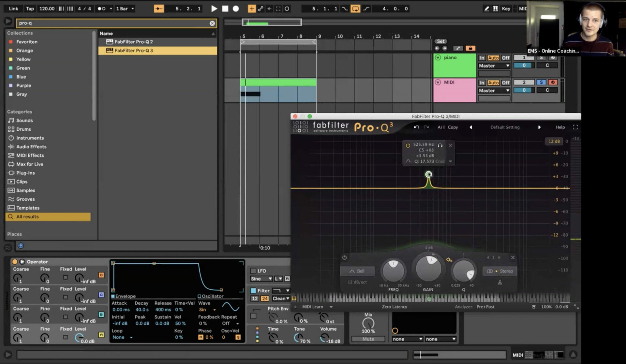
Task: Stop the transport
Action: point(225,9)
